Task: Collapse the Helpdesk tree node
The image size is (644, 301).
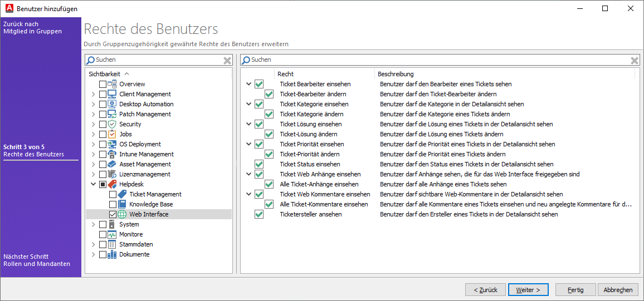Action: [93, 185]
